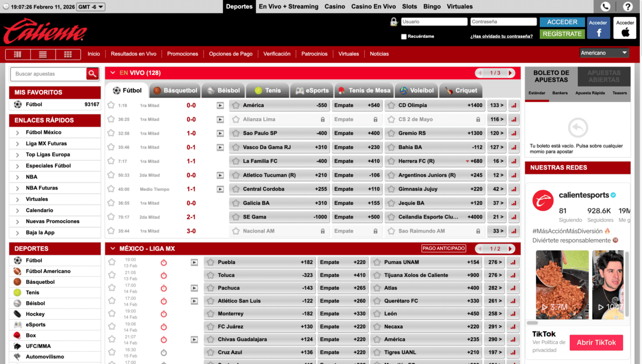The width and height of the screenshot is (642, 364).
Task: Go to next page in Liga MX pager
Action: click(511, 249)
